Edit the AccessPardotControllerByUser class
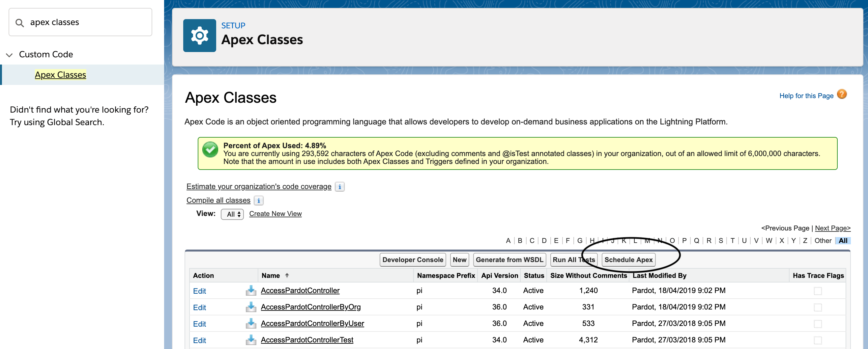Image resolution: width=868 pixels, height=349 pixels. pyautogui.click(x=199, y=324)
